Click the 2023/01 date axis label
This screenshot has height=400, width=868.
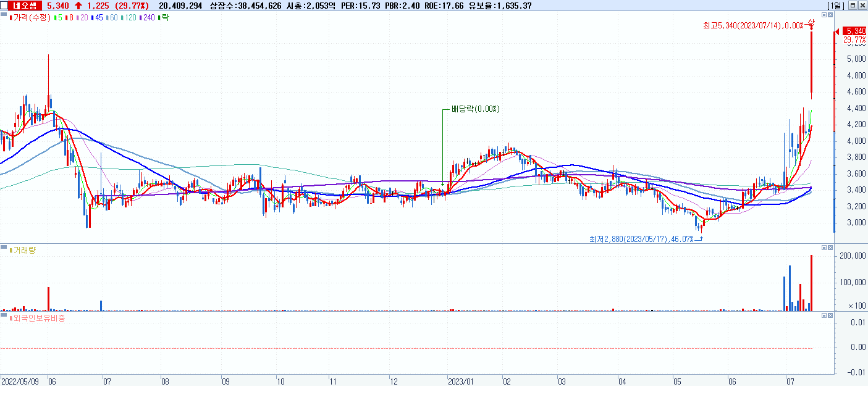click(461, 381)
